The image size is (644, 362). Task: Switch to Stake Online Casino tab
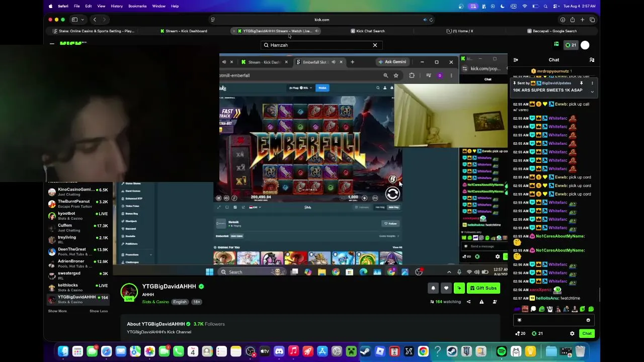pos(94,31)
